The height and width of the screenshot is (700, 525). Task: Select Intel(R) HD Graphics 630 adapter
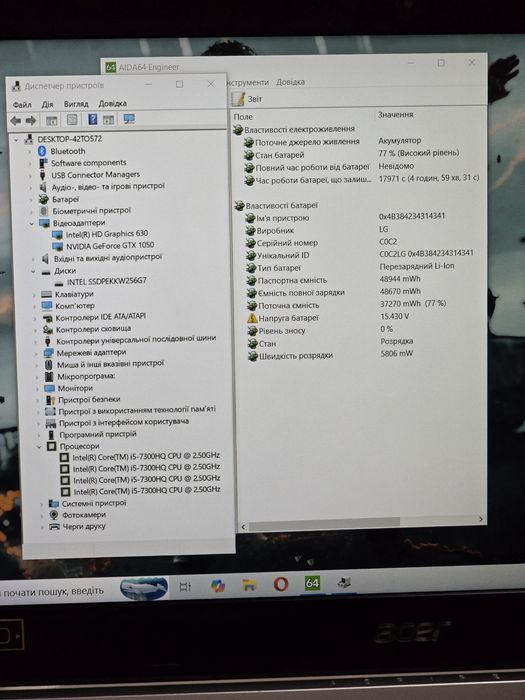(107, 233)
